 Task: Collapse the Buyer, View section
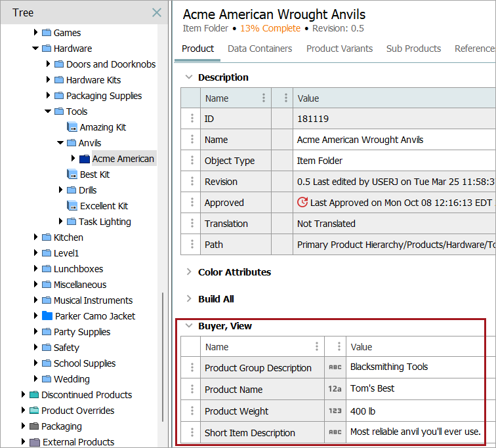[189, 325]
